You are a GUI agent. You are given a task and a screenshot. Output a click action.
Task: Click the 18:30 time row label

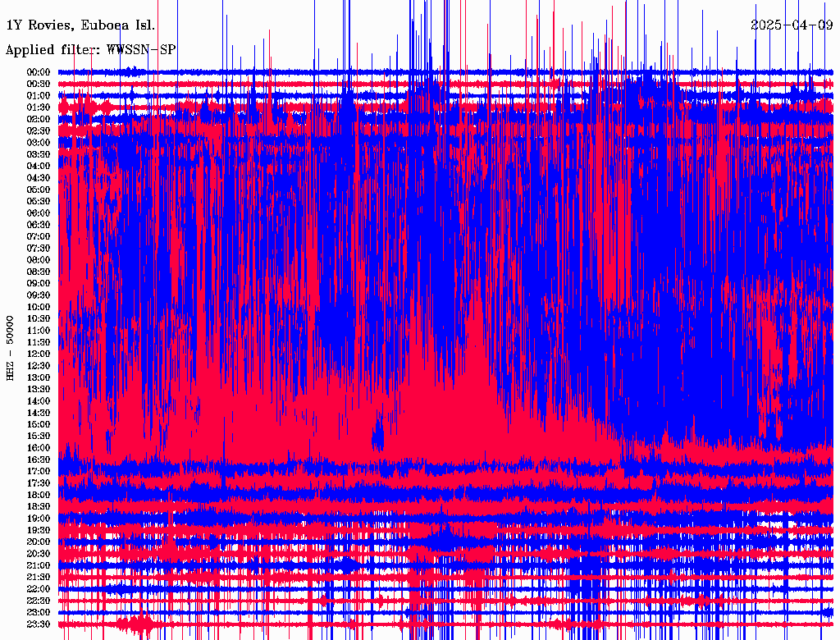click(39, 506)
